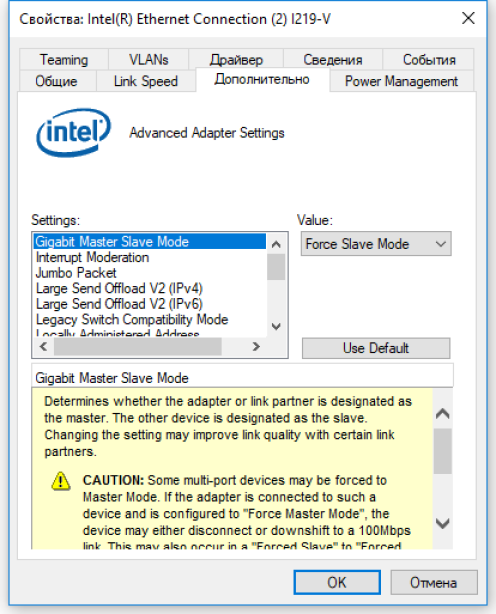The height and width of the screenshot is (614, 496).
Task: Select Large Send Offload V2 (IPv4)
Action: coord(150,288)
